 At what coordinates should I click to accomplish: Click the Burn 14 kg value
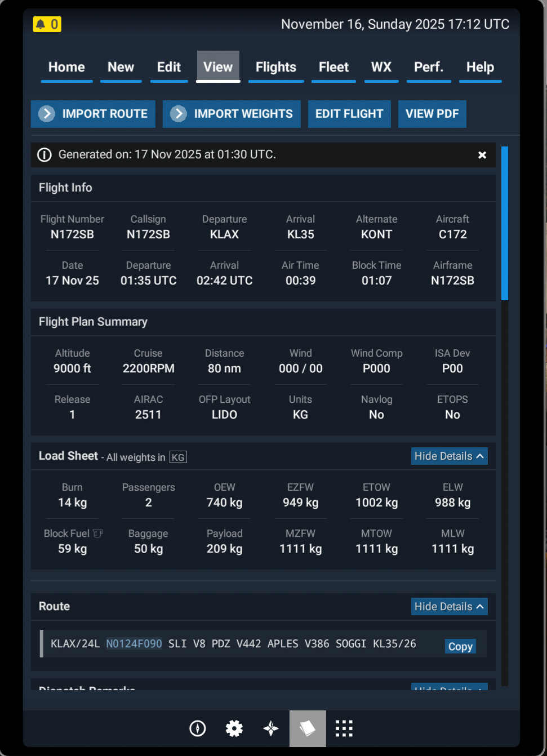(72, 502)
